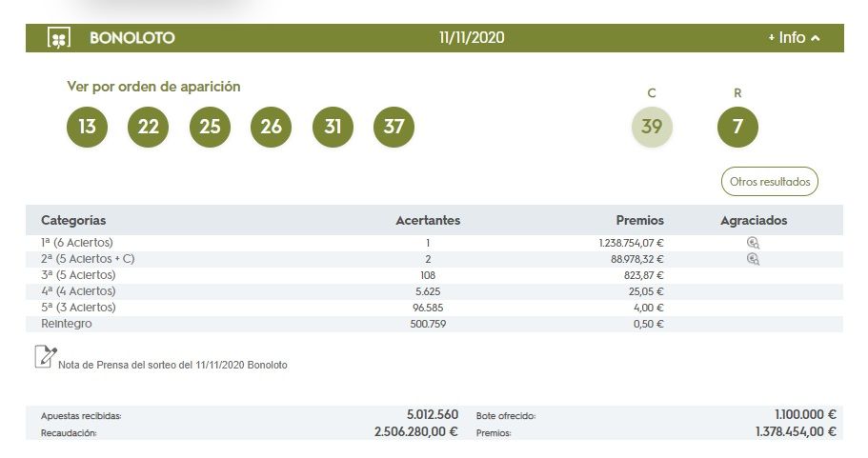Viewport: 868px width, 458px height.
Task: Click the press note document icon
Action: coord(46,357)
